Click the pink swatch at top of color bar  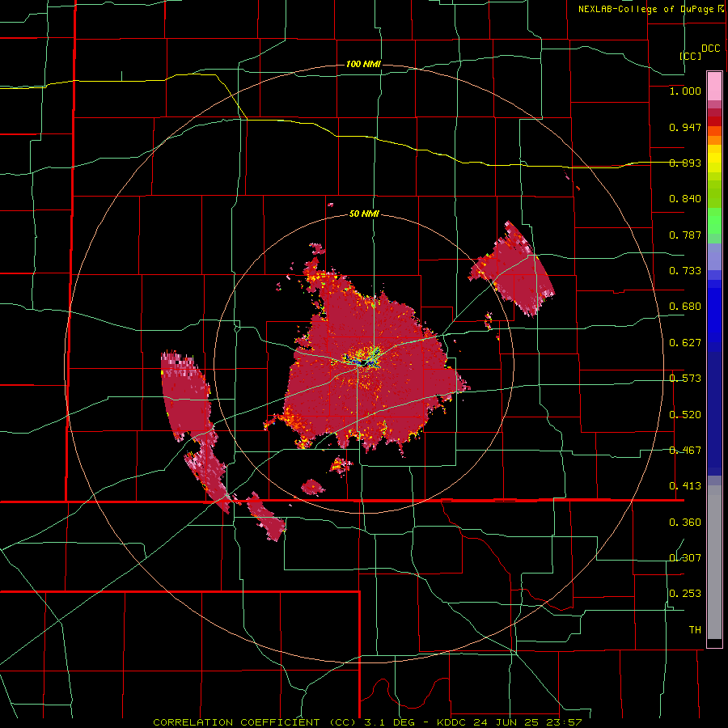point(714,86)
